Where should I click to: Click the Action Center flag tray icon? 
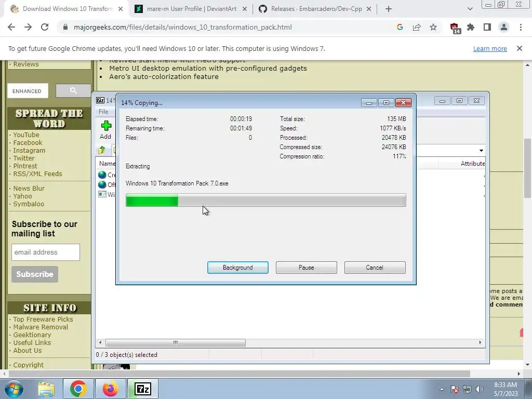(455, 389)
